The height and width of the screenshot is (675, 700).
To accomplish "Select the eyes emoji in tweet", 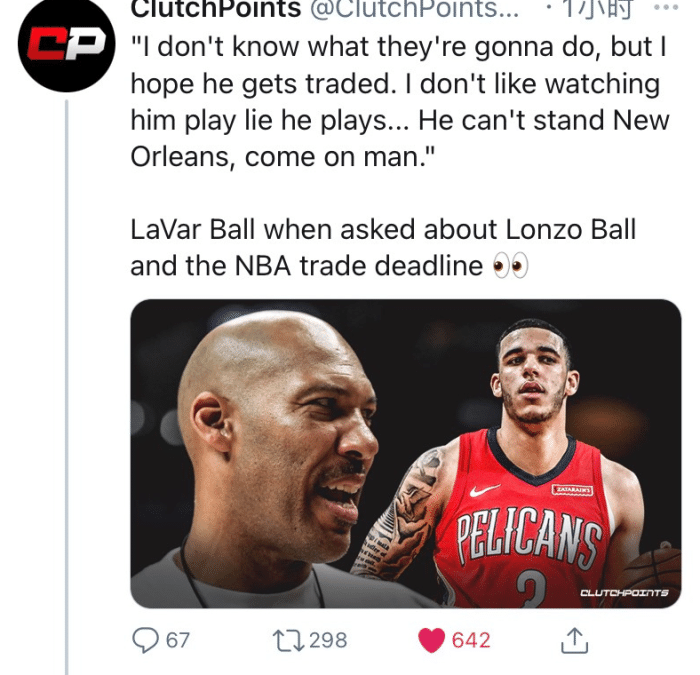I will (510, 266).
